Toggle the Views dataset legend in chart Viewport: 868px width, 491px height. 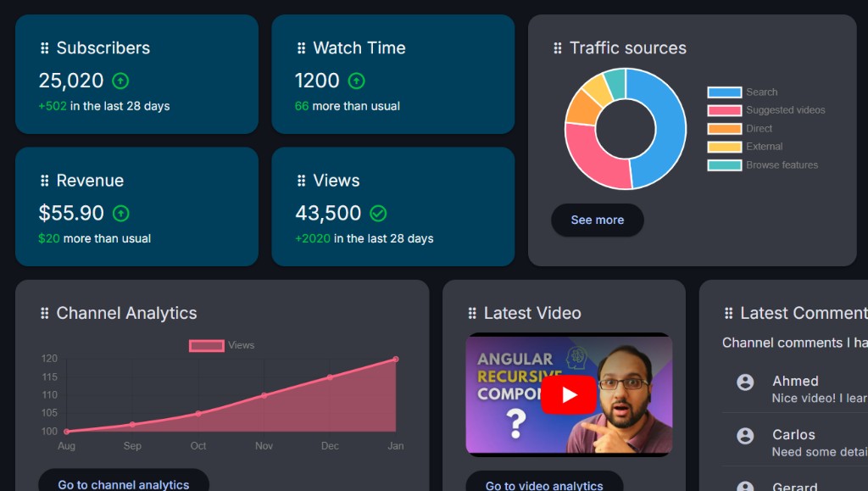click(x=221, y=345)
